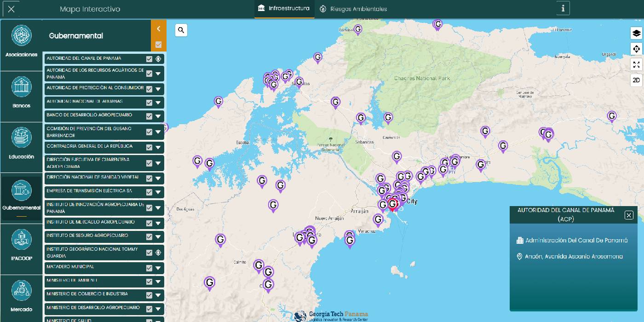
Task: Uncheck Autoridad Nacional de Aduanas layer
Action: click(x=149, y=103)
